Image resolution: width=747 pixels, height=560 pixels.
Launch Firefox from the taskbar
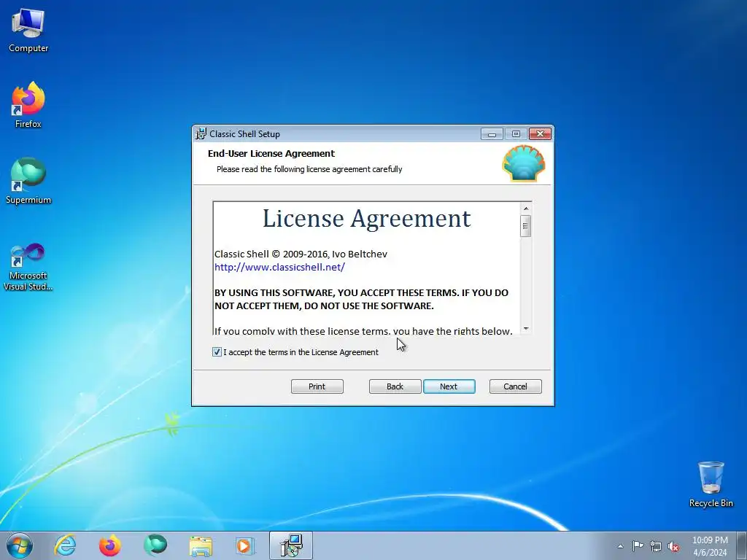[109, 545]
